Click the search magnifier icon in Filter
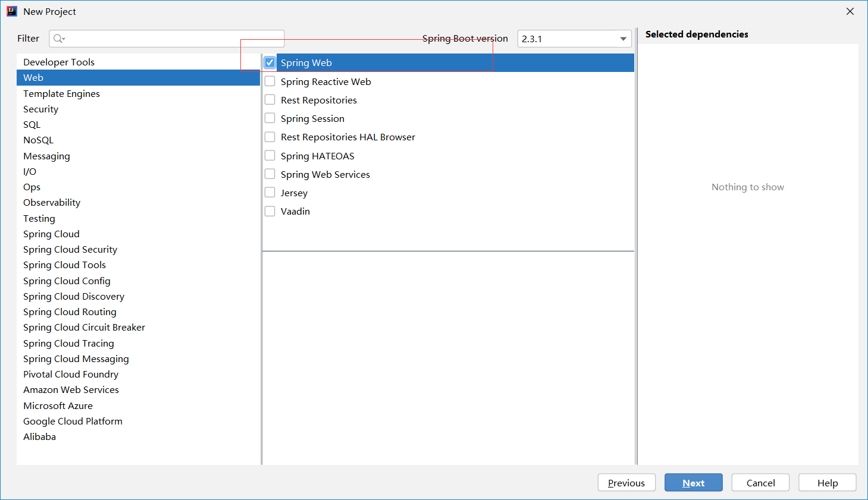This screenshot has height=500, width=868. (58, 39)
